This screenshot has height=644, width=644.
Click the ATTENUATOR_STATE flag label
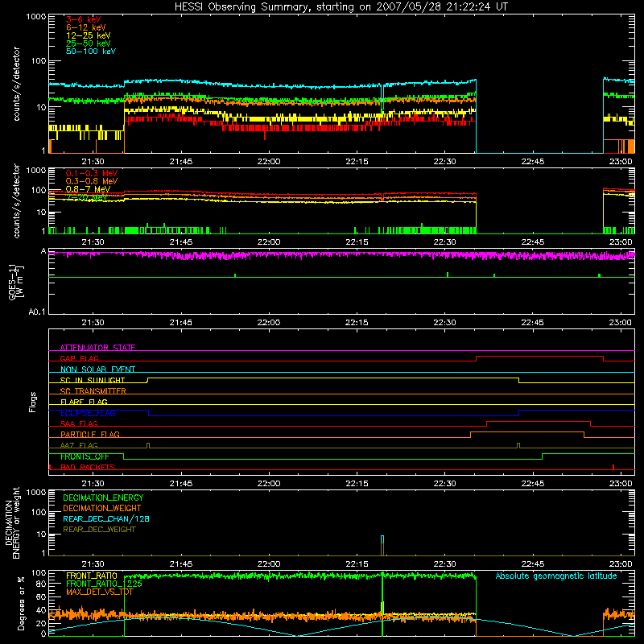tap(97, 348)
